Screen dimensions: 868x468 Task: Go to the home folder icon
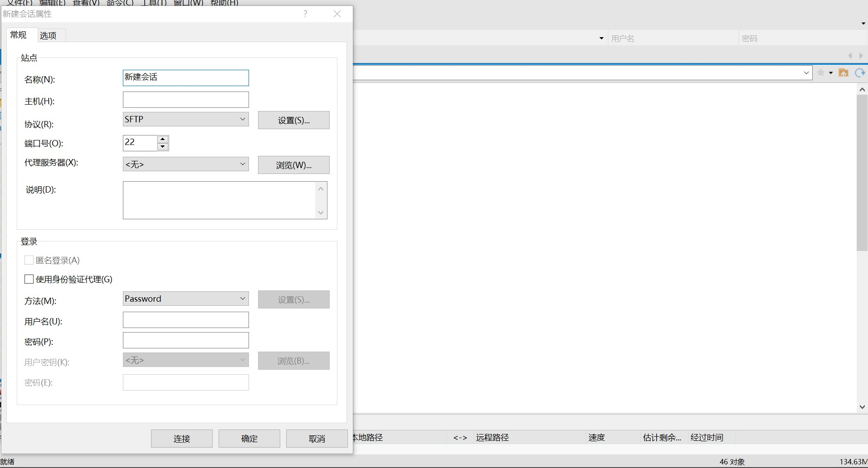tap(844, 72)
